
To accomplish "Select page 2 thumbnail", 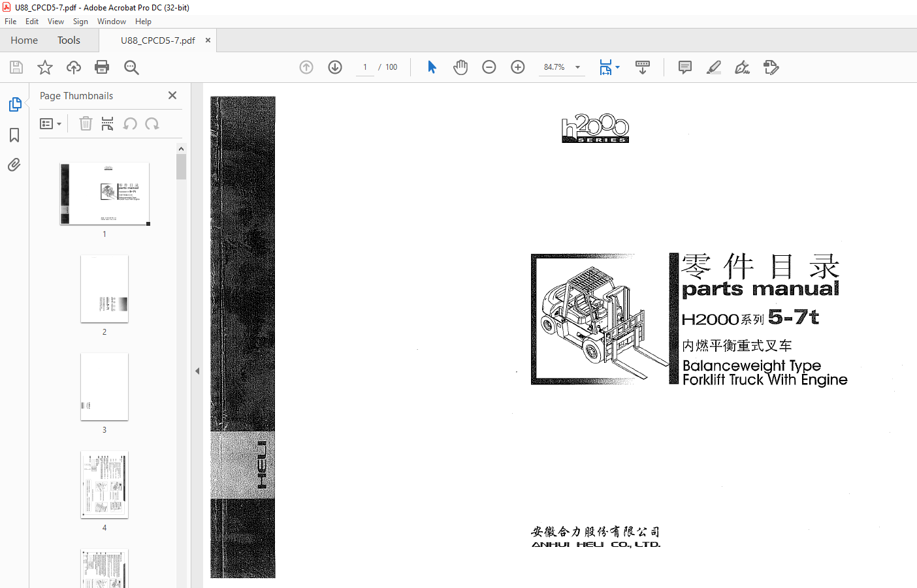I will coord(105,288).
